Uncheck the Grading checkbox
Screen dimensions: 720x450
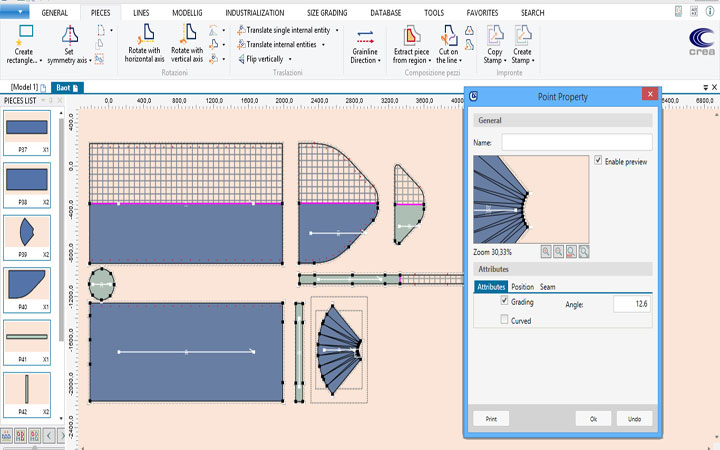click(x=505, y=301)
